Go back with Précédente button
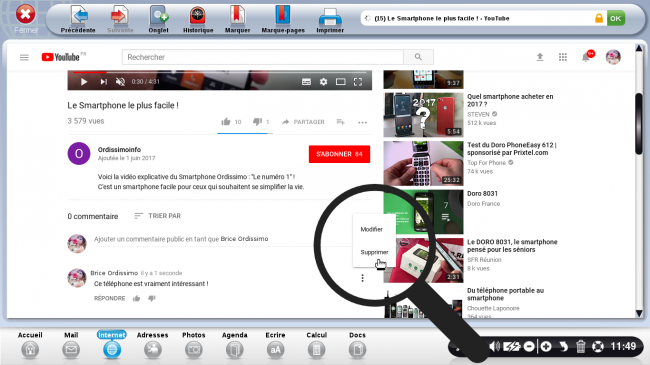Screen dimensions: 650x365 click(x=78, y=19)
